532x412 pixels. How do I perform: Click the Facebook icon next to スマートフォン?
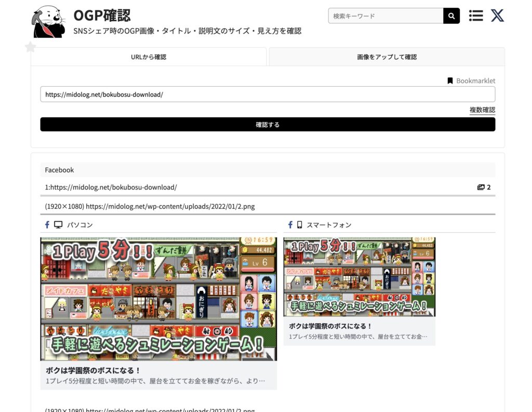pos(290,224)
